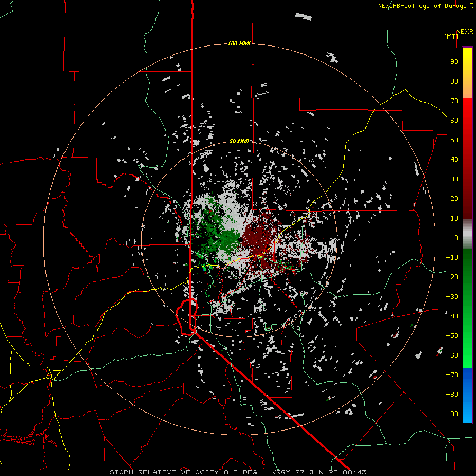Select the positive 40 knot scale label
The image size is (476, 476).
pyautogui.click(x=454, y=159)
